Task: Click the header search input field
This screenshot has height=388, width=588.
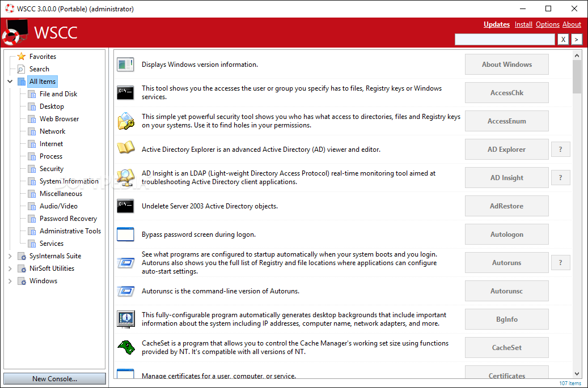Action: (x=505, y=39)
